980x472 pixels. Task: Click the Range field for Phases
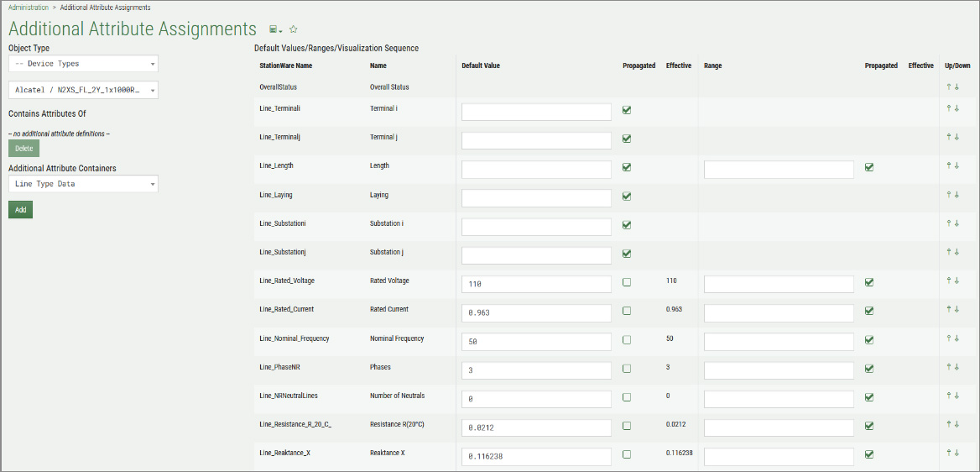pyautogui.click(x=779, y=370)
